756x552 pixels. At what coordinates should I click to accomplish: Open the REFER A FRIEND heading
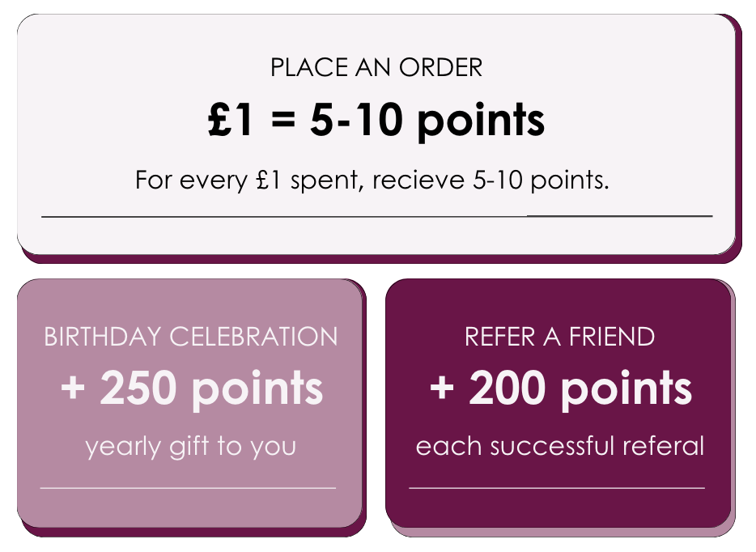pos(559,337)
